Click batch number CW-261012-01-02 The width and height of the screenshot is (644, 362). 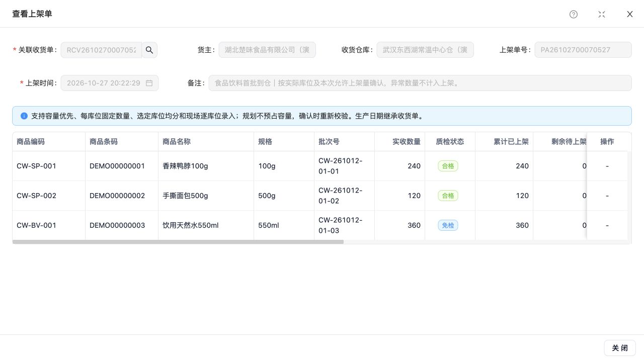pyautogui.click(x=341, y=196)
